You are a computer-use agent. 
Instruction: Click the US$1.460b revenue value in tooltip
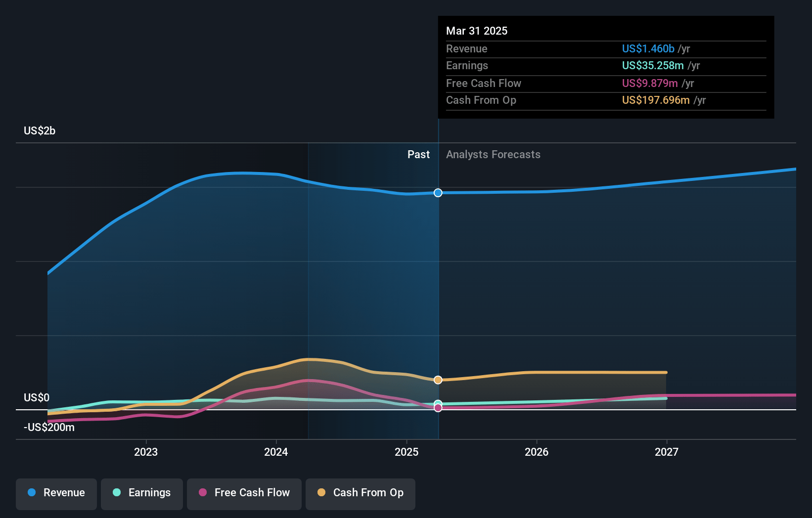click(648, 48)
